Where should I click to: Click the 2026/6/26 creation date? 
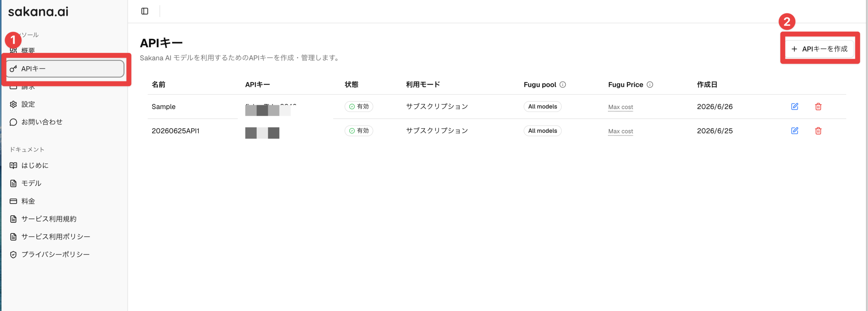tap(715, 107)
